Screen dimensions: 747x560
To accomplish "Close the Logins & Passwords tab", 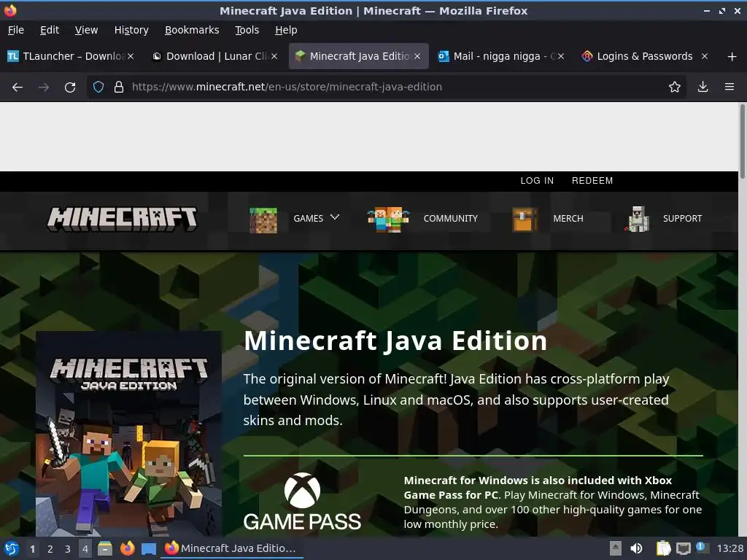I will [705, 56].
